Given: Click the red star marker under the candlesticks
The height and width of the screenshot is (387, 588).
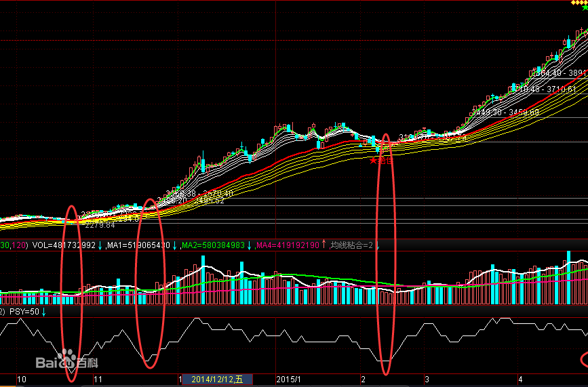Looking at the screenshot, I should [373, 161].
